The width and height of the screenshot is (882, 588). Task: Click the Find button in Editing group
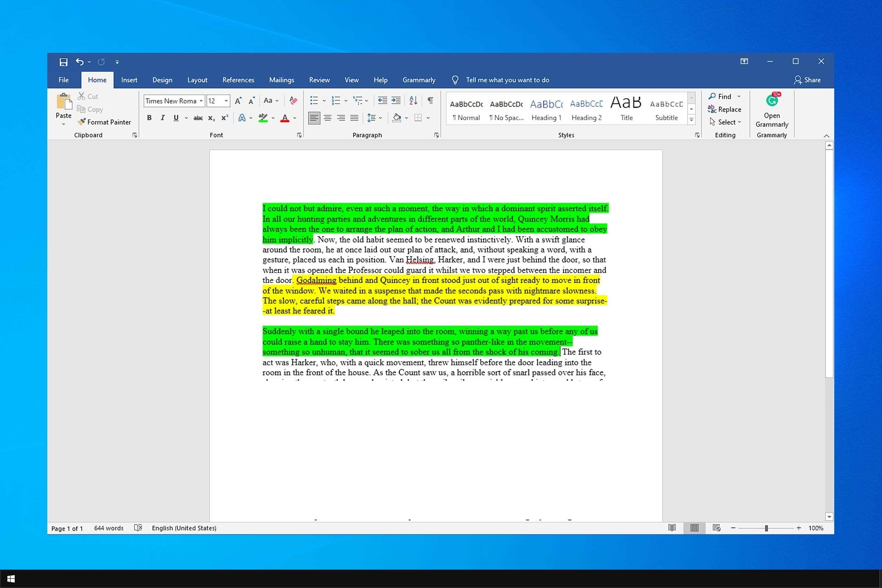click(721, 96)
